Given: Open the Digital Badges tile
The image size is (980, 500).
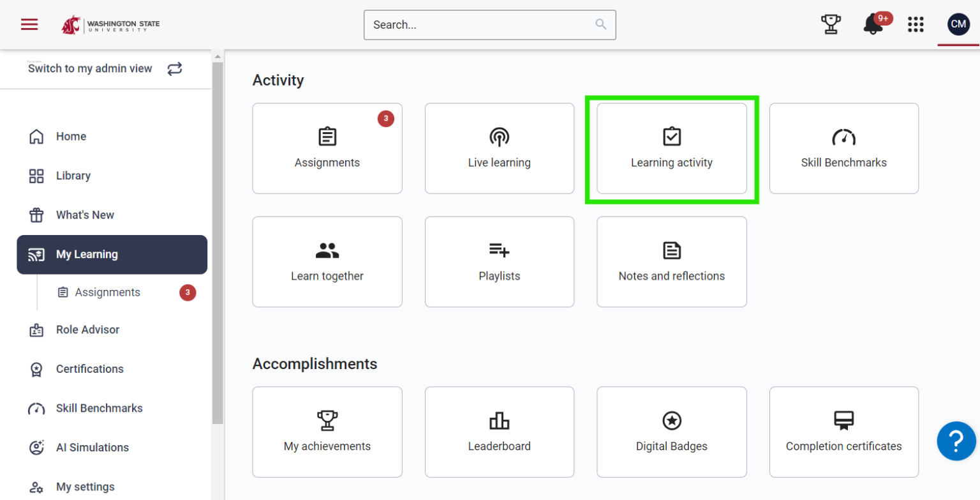Looking at the screenshot, I should 671,432.
